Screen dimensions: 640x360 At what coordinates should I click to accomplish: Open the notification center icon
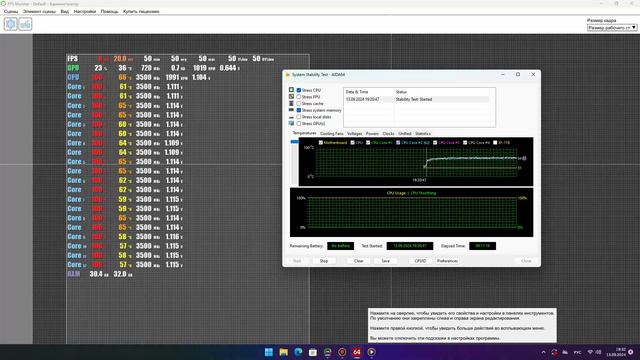[x=631, y=352]
